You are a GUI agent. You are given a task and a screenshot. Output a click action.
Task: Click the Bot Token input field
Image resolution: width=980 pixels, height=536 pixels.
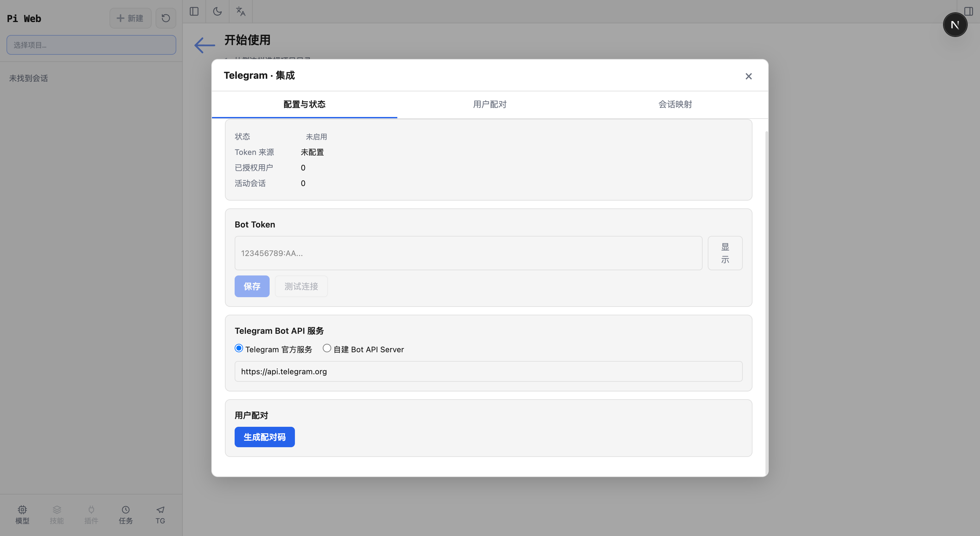(468, 253)
